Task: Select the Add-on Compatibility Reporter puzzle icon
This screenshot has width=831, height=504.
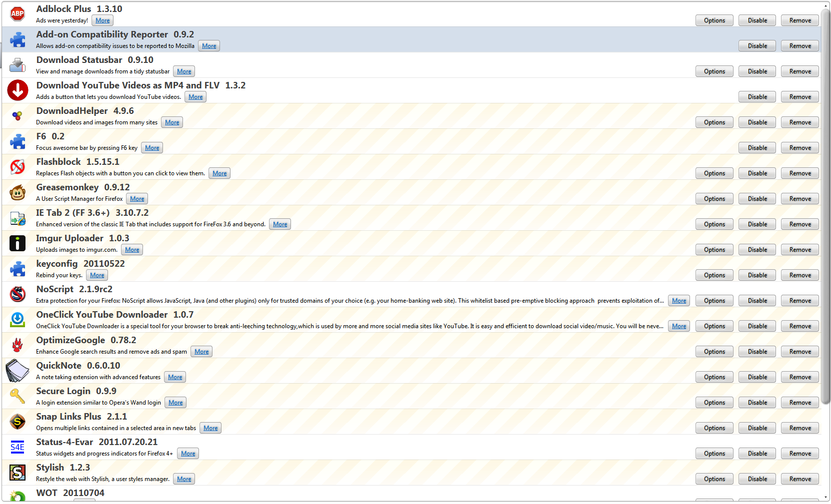Action: 17,39
